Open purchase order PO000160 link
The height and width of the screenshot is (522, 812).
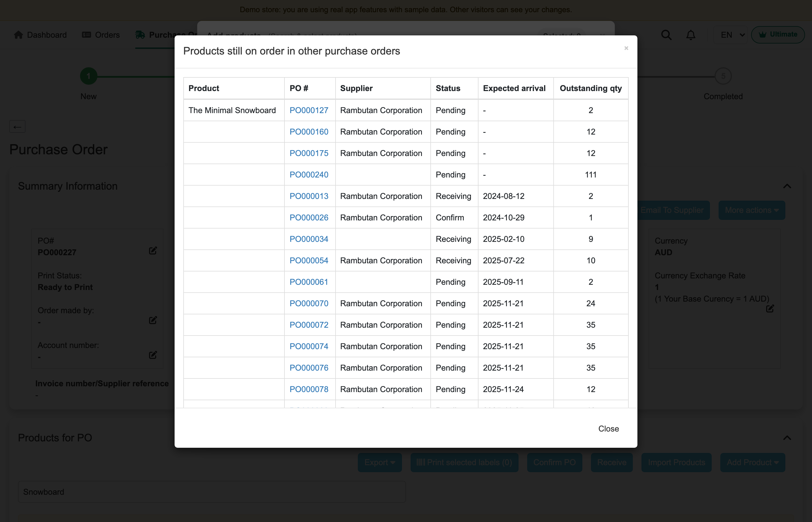pos(309,132)
